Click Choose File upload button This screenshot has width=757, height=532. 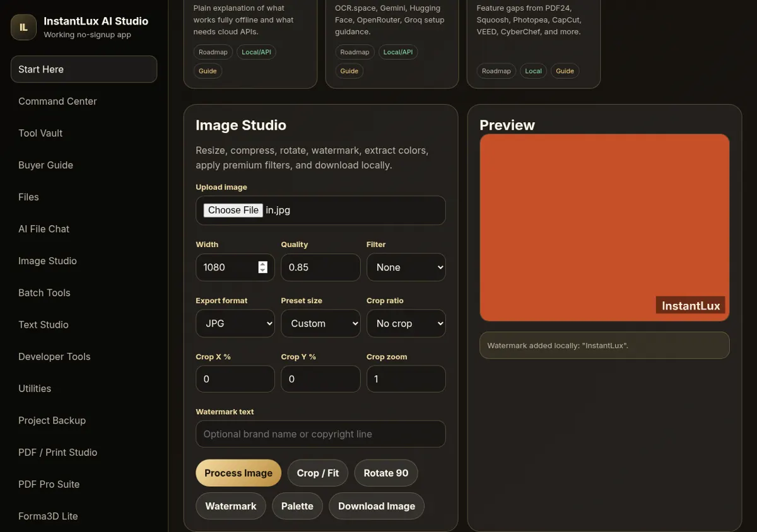pos(233,211)
